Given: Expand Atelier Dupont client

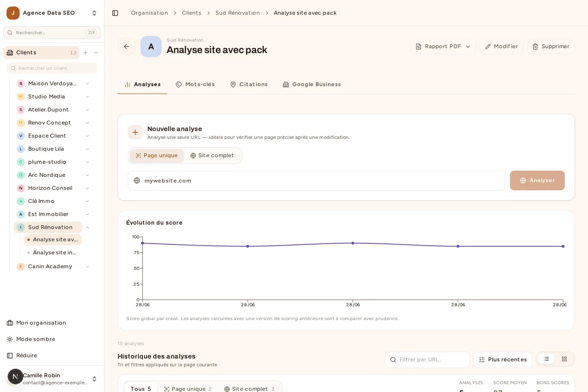Looking at the screenshot, I should 87,110.
